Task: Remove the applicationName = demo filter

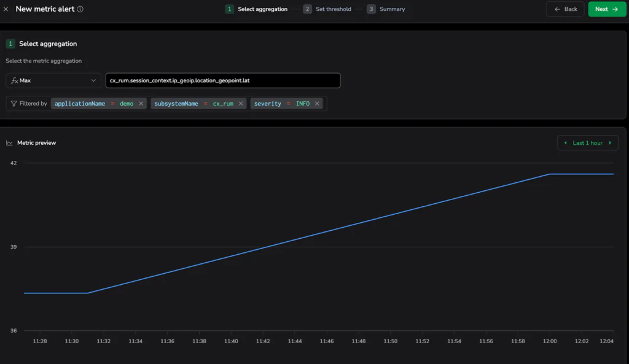Action: tap(141, 104)
